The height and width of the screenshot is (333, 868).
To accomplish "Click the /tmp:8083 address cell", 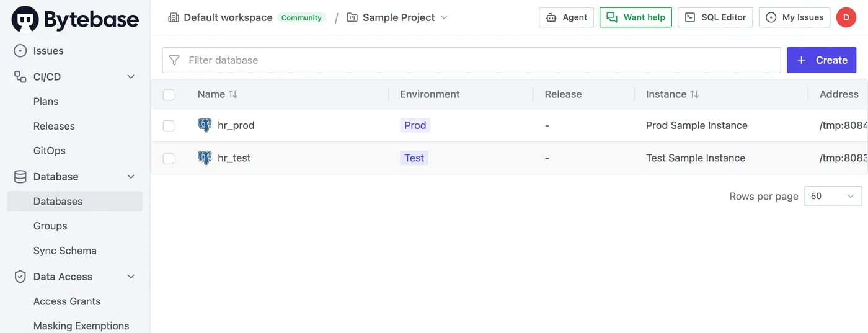I will point(843,158).
